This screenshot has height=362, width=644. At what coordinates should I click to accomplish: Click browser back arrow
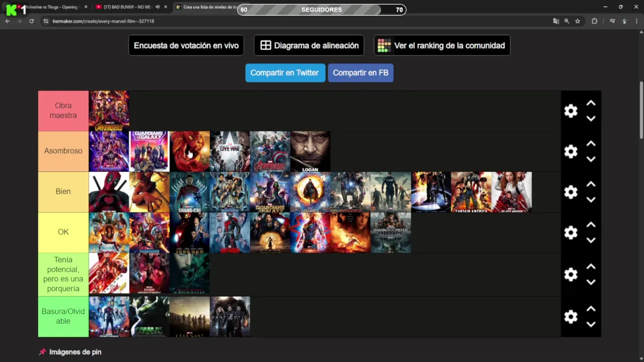[x=8, y=21]
